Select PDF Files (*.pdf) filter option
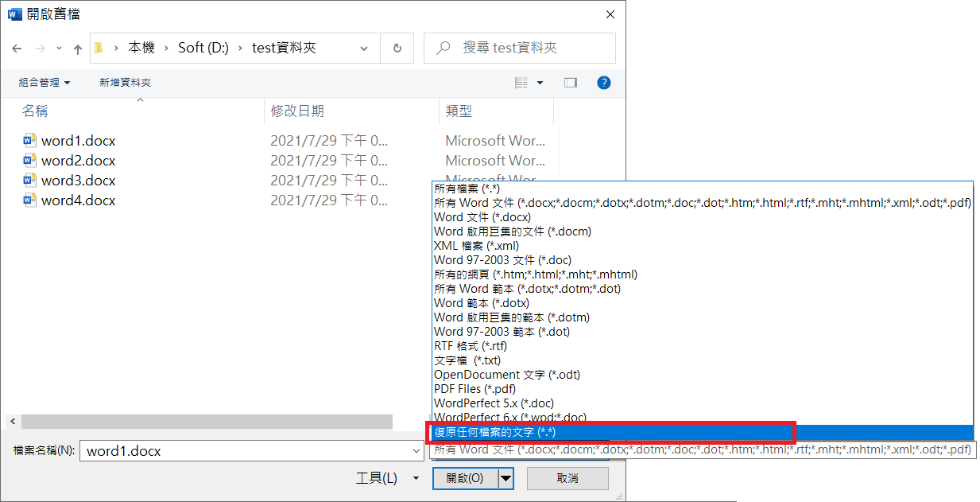 coord(475,389)
